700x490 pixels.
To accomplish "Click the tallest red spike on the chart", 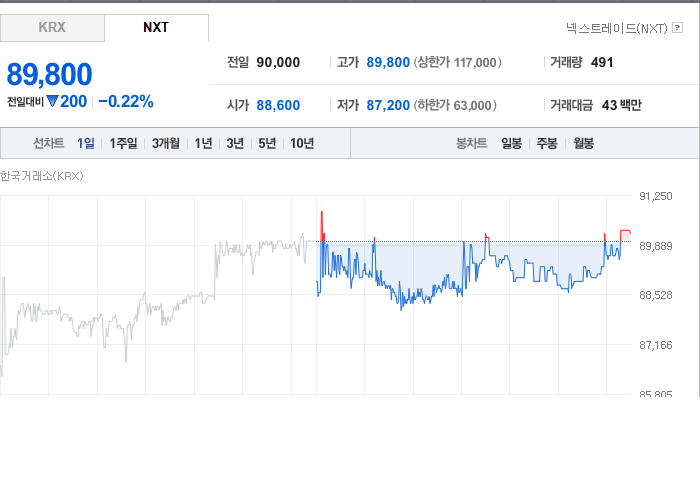I will (x=322, y=225).
